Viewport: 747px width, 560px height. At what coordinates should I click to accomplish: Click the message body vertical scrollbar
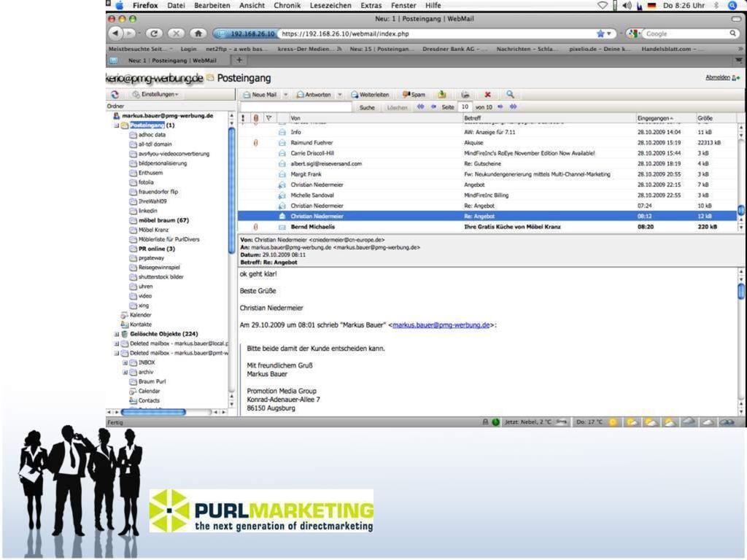(x=741, y=291)
